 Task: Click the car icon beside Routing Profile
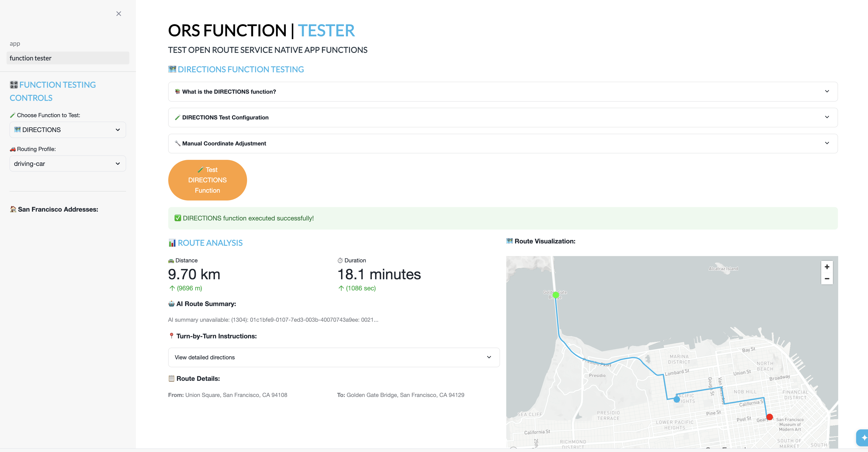(13, 148)
